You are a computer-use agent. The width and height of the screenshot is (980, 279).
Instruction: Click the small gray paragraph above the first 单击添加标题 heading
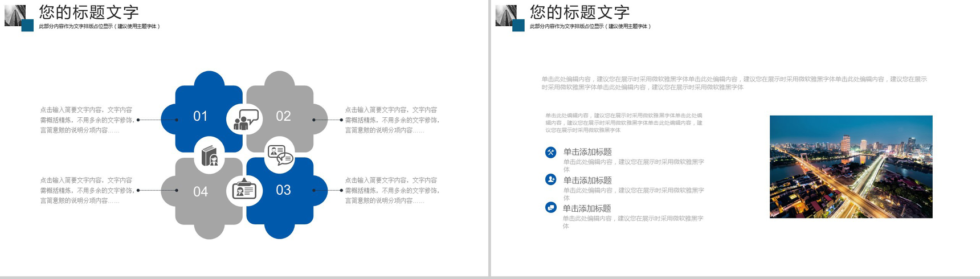[x=624, y=122]
